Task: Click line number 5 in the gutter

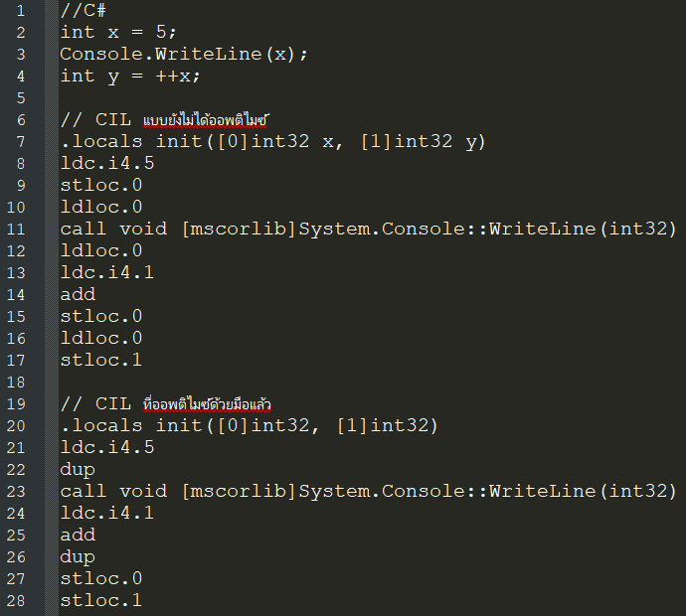Action: [21, 98]
